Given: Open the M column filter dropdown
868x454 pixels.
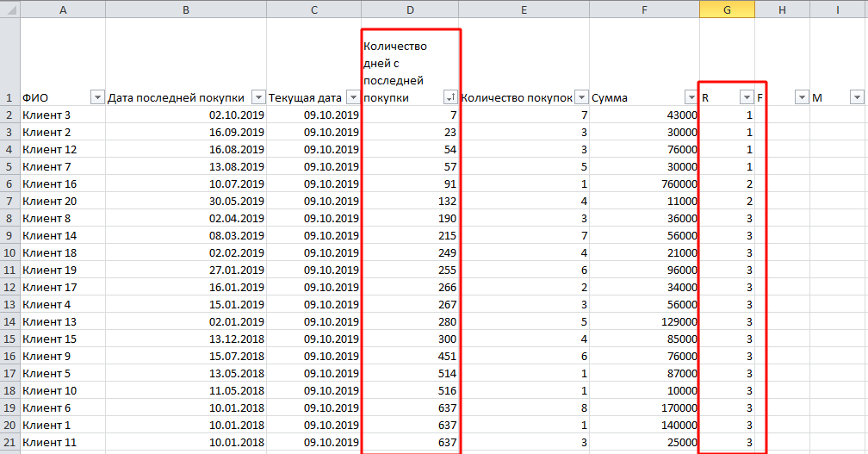Looking at the screenshot, I should point(856,97).
